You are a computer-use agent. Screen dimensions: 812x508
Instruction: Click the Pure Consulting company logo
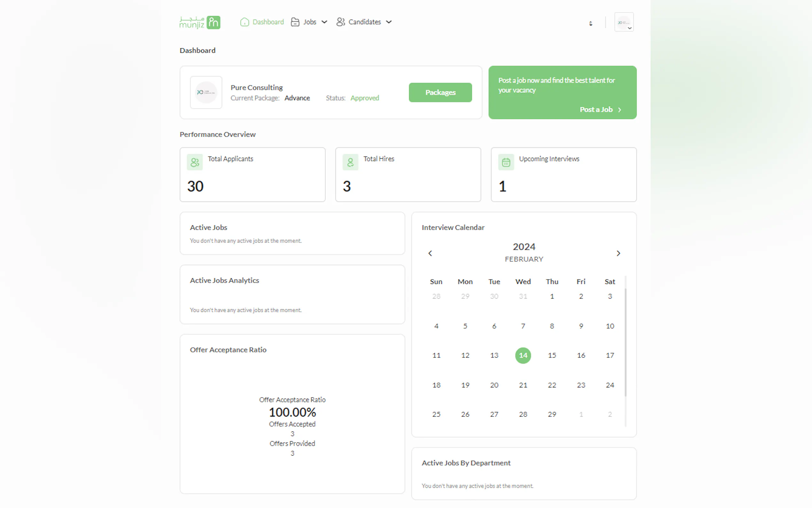(206, 92)
